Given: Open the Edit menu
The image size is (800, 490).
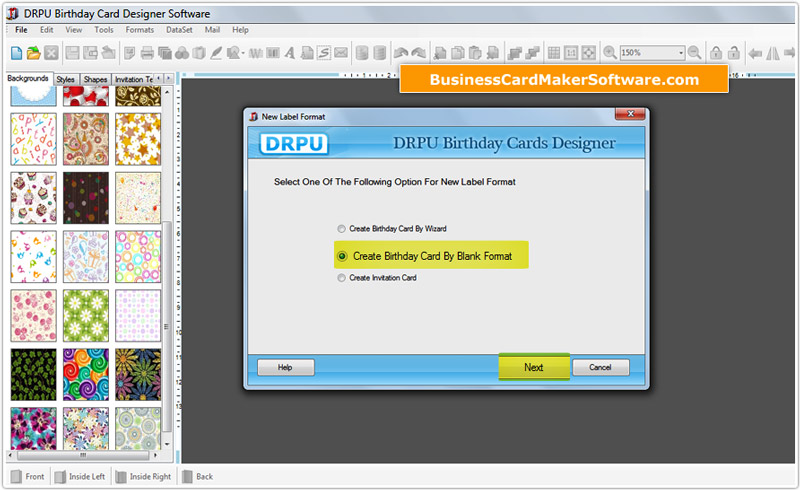Looking at the screenshot, I should (x=47, y=30).
